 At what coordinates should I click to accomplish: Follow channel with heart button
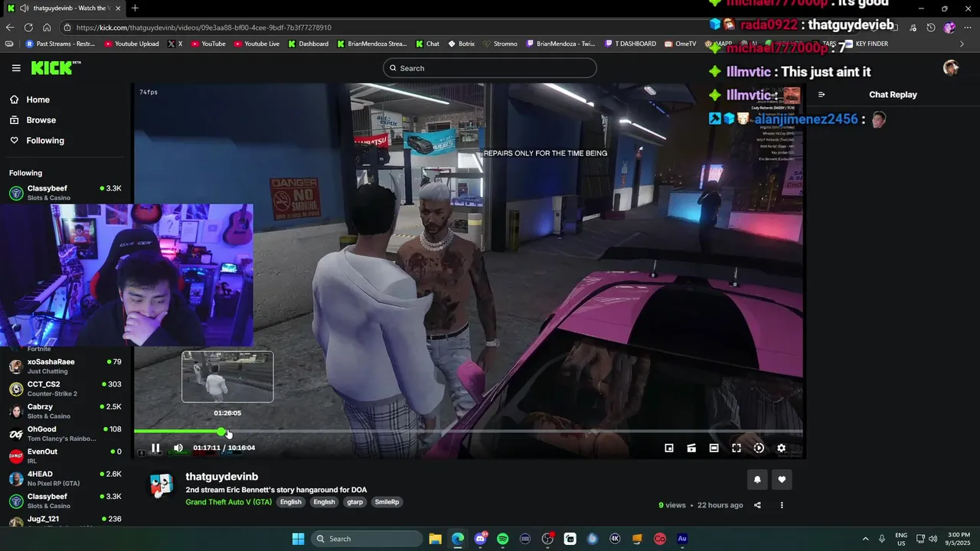(782, 480)
